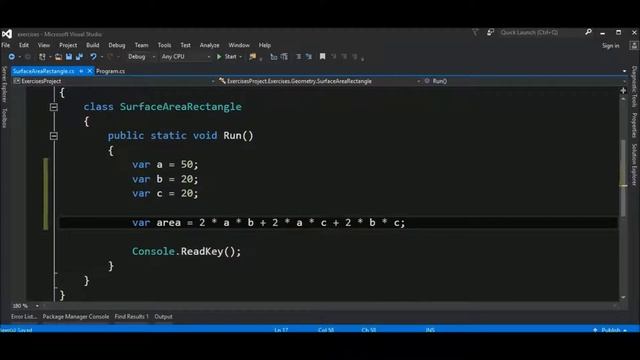This screenshot has height=360, width=640.
Task: Open the Solution Explorer side tab
Action: point(634,164)
